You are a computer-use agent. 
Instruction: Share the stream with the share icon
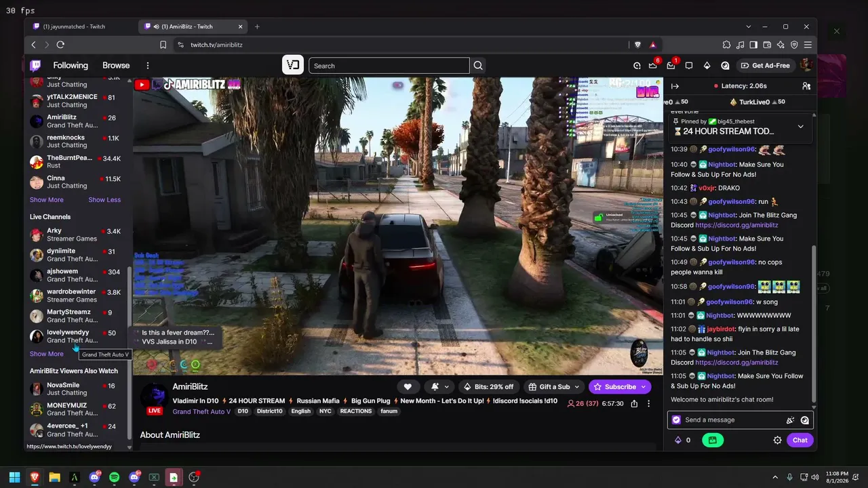[x=634, y=404]
